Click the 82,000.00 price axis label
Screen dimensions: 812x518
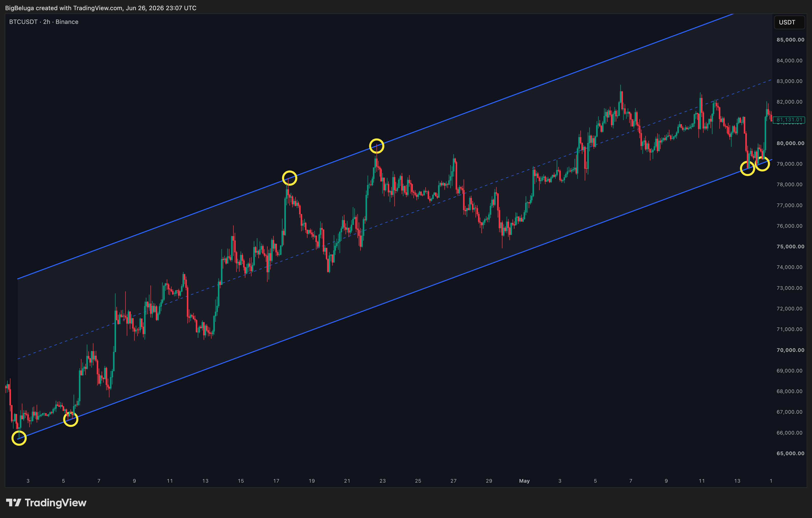(789, 102)
